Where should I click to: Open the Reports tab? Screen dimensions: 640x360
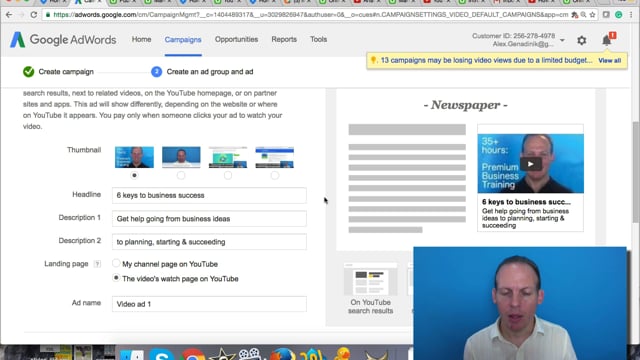point(284,40)
